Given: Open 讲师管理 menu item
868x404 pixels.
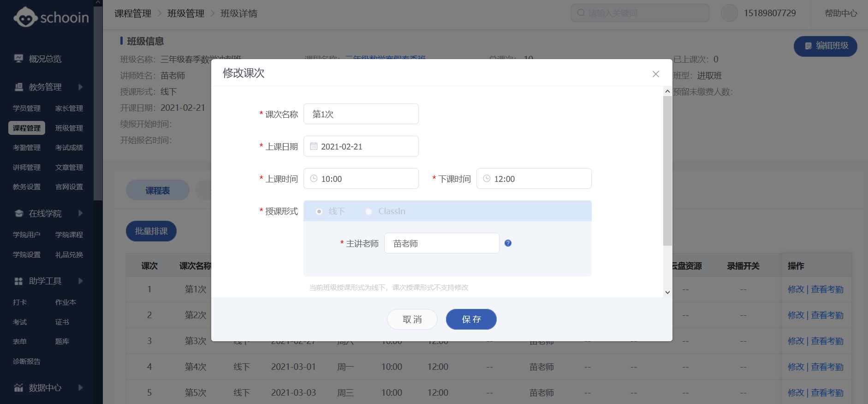Looking at the screenshot, I should pos(27,167).
